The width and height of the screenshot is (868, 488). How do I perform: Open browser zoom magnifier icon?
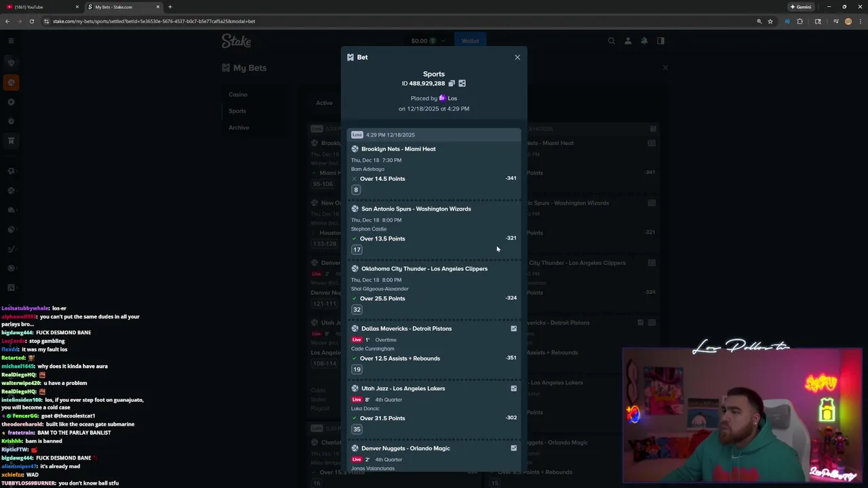759,21
